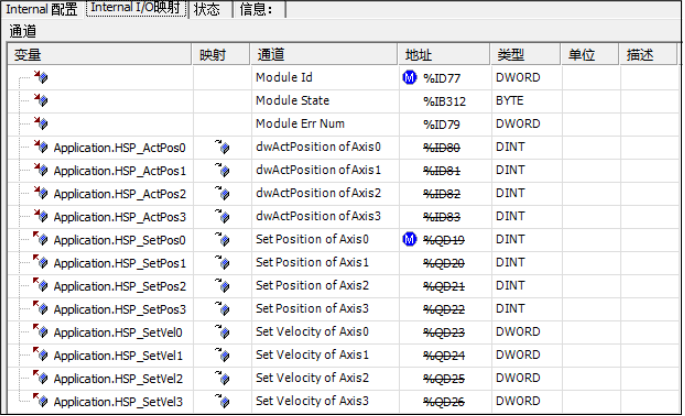Click output variable icon beside Application.HSP_SetPos2

pos(41,286)
